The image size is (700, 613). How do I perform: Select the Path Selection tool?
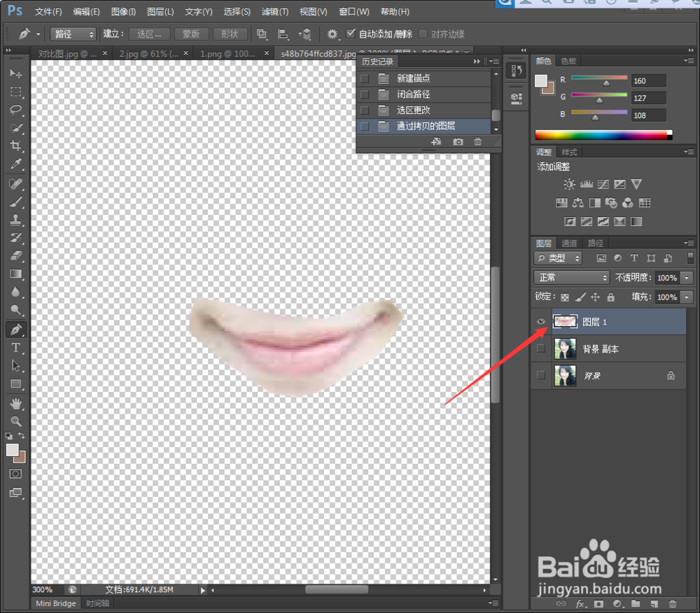(x=15, y=365)
